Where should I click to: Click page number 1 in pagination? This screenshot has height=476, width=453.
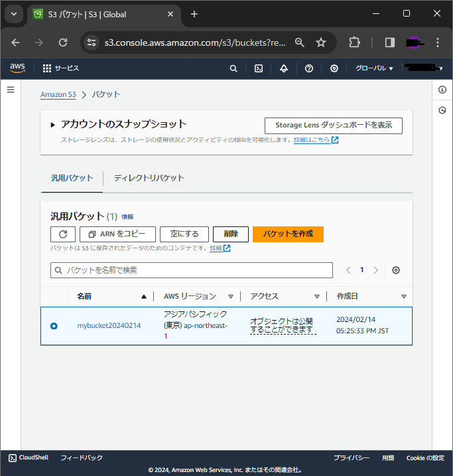361,270
